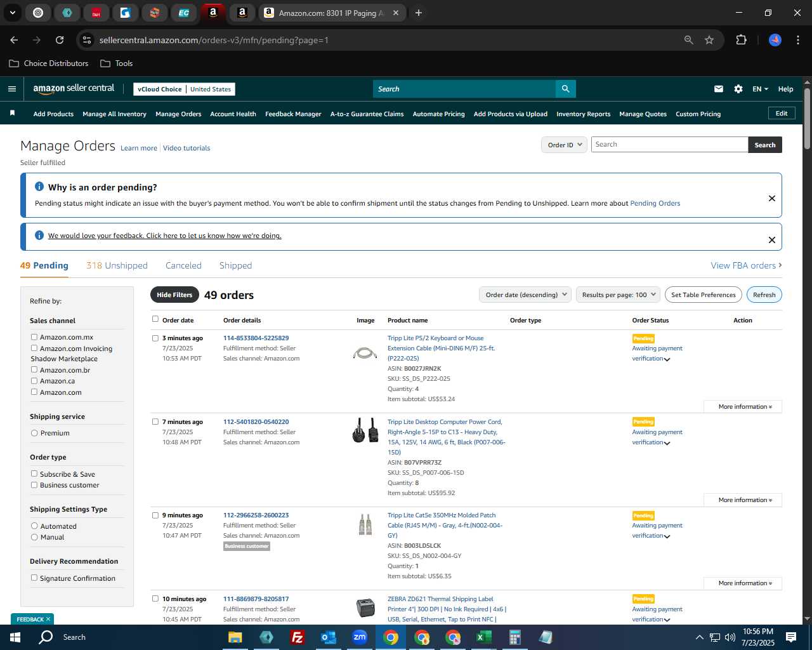Check the Amazon.com.mx sales channel filter

click(34, 337)
